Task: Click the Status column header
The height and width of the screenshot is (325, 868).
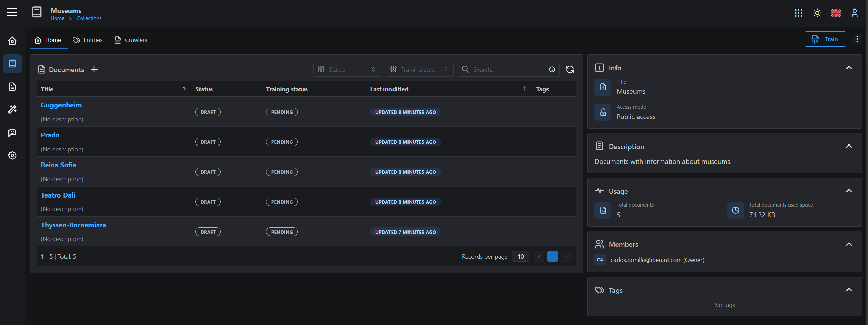Action: [x=204, y=89]
